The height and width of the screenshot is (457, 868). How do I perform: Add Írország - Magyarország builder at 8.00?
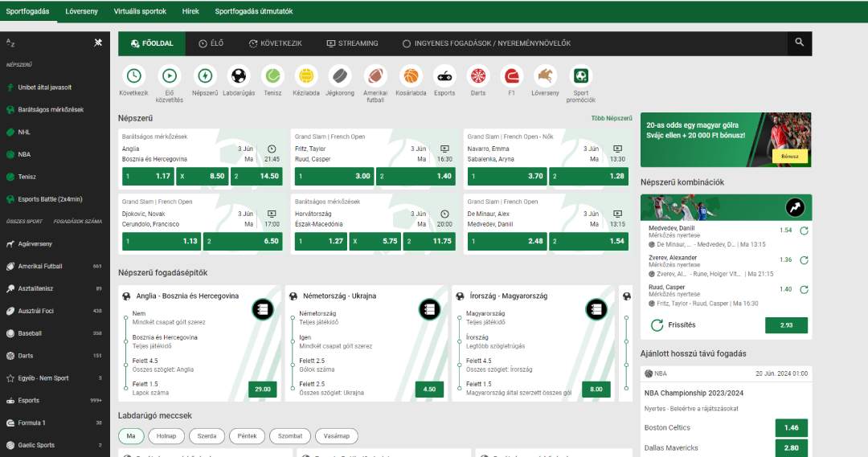(x=596, y=389)
